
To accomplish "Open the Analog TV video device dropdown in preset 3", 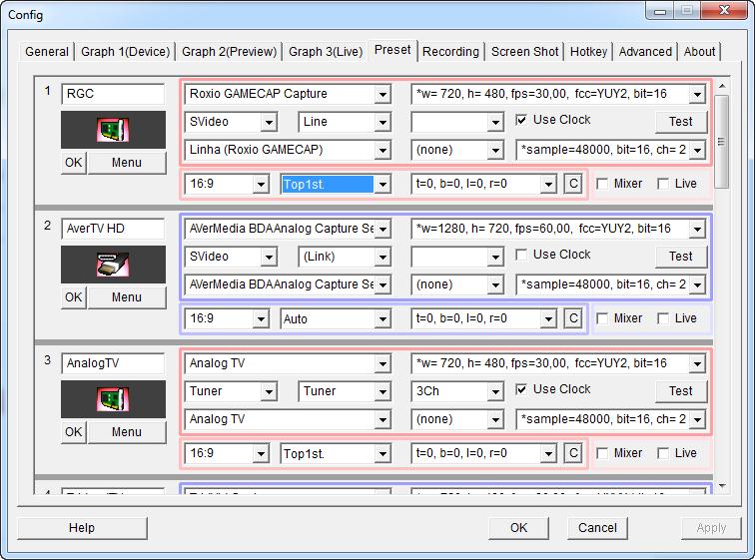I will [x=288, y=363].
